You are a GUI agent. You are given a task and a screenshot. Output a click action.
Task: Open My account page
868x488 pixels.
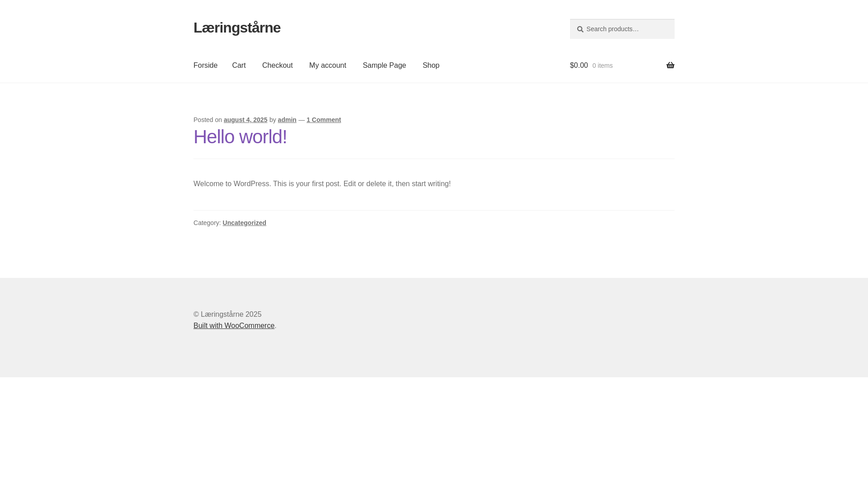point(327,66)
